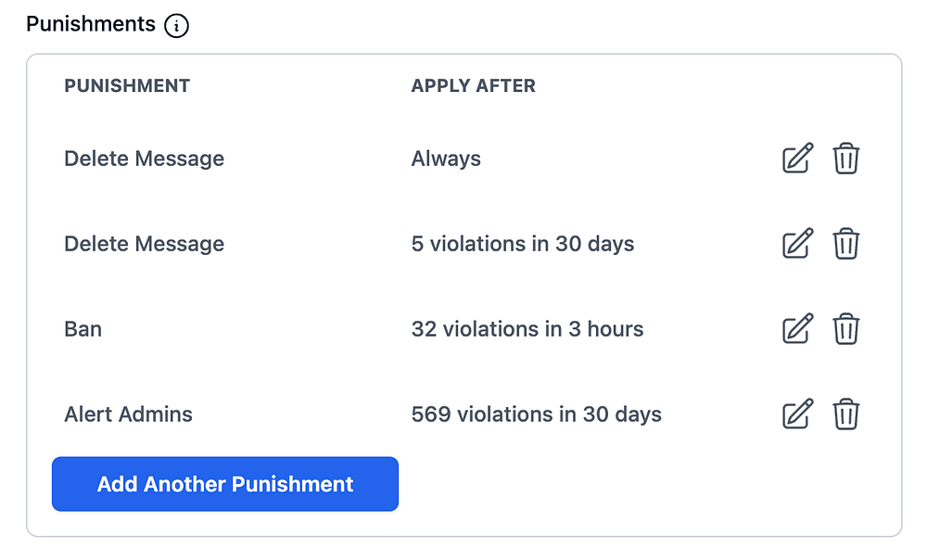
Task: Click the APPLY AFTER column header
Action: pyautogui.click(x=473, y=86)
